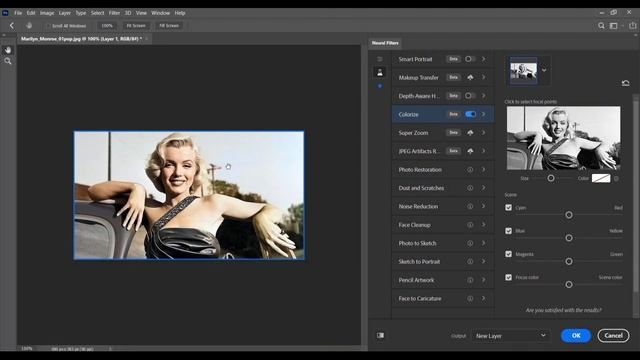Open the face thumbnail dropdown arrow
This screenshot has height=360, width=640.
pyautogui.click(x=544, y=70)
